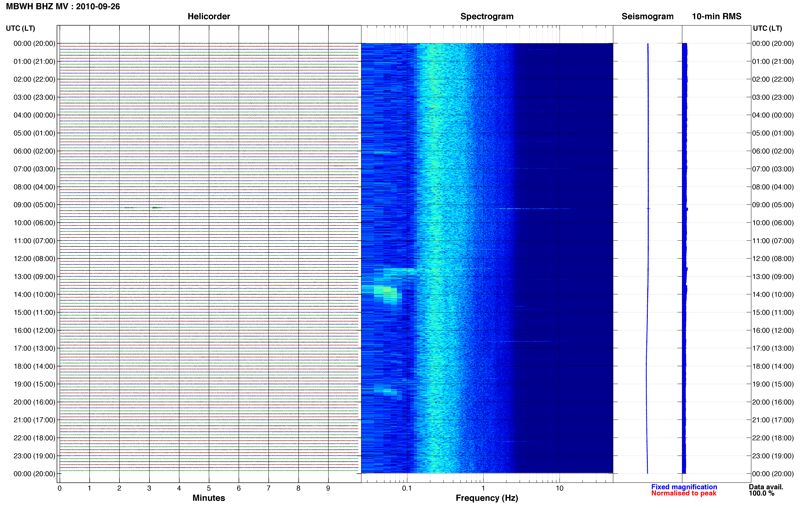Screen dimensions: 812x508
Task: Click the 0.1 frequency axis tick label
Action: pos(407,488)
